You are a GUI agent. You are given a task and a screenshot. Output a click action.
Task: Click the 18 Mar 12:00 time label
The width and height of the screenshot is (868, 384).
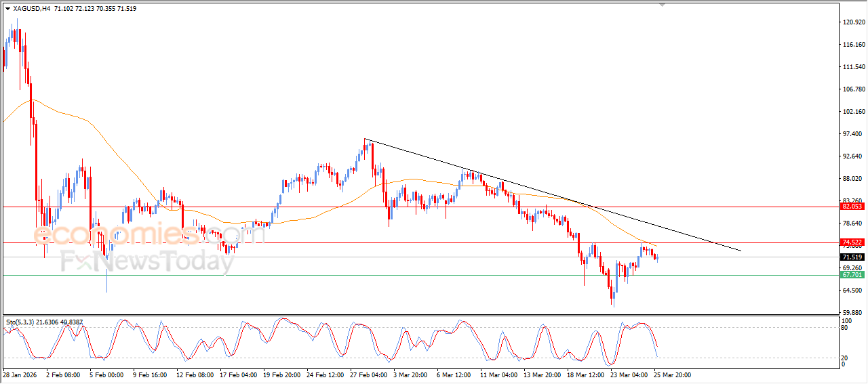tap(585, 375)
